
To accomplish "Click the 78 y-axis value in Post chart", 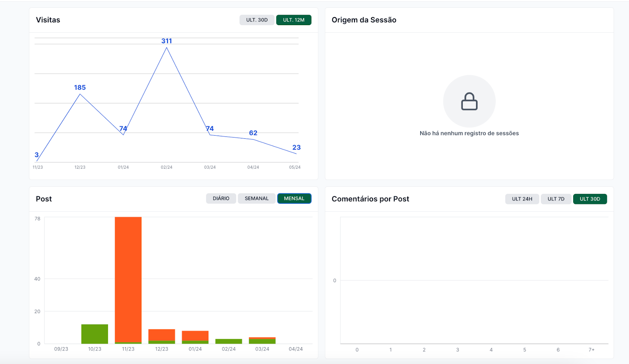I will pos(37,219).
